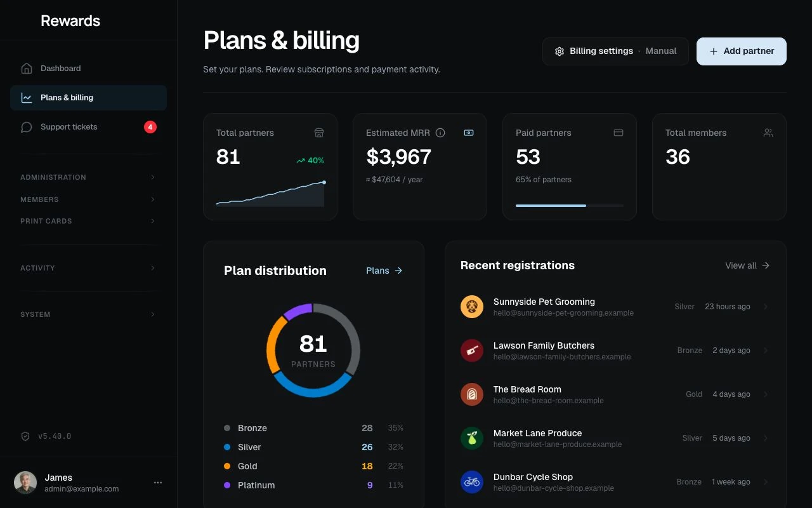Open the chevron on Sunnyside Pet Grooming row
The height and width of the screenshot is (508, 812).
[766, 307]
